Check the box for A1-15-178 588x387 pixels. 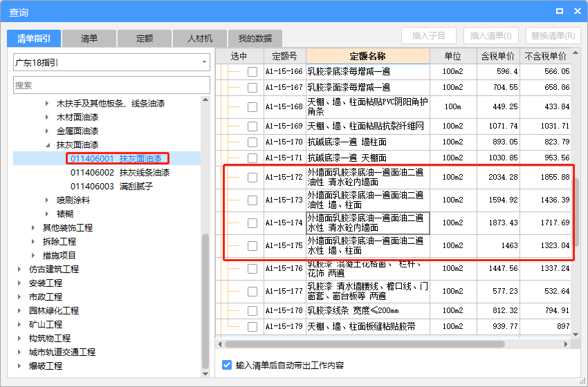[252, 311]
